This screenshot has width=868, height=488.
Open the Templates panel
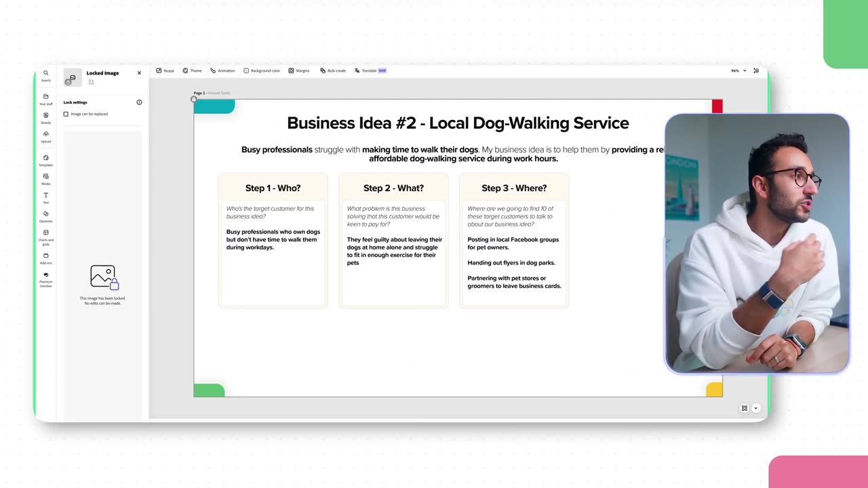(x=45, y=160)
